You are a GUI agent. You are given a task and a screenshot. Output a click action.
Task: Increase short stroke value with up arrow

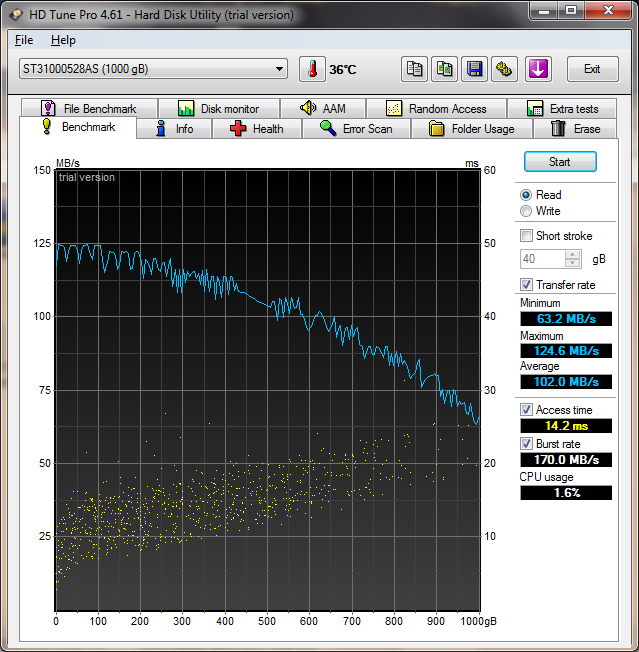(x=573, y=254)
